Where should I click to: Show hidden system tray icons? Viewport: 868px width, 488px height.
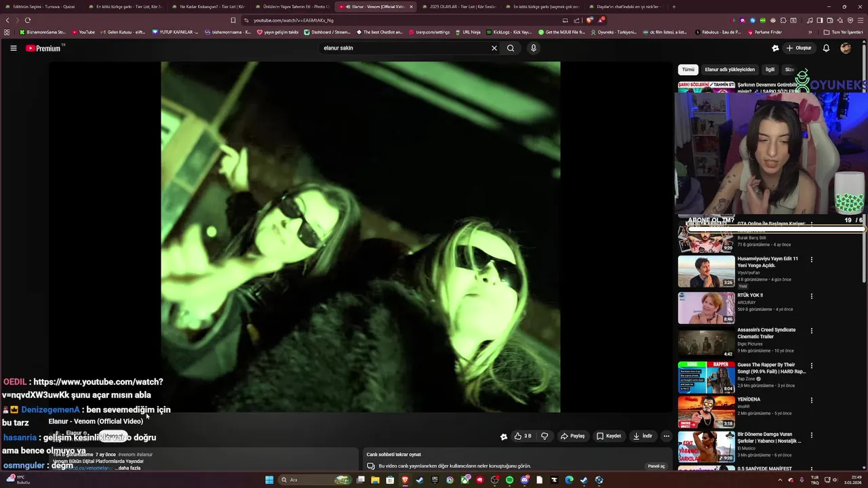[780, 480]
